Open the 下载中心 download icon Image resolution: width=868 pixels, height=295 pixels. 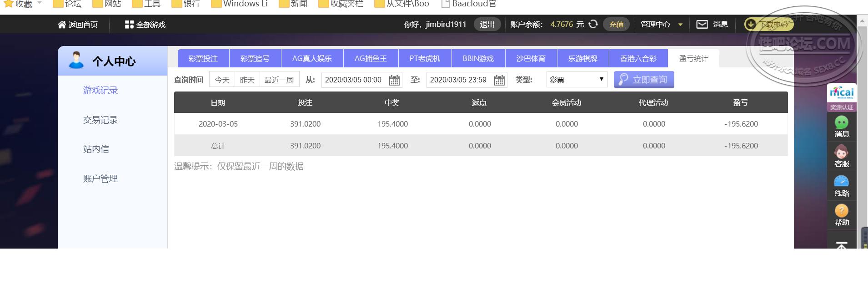click(750, 24)
